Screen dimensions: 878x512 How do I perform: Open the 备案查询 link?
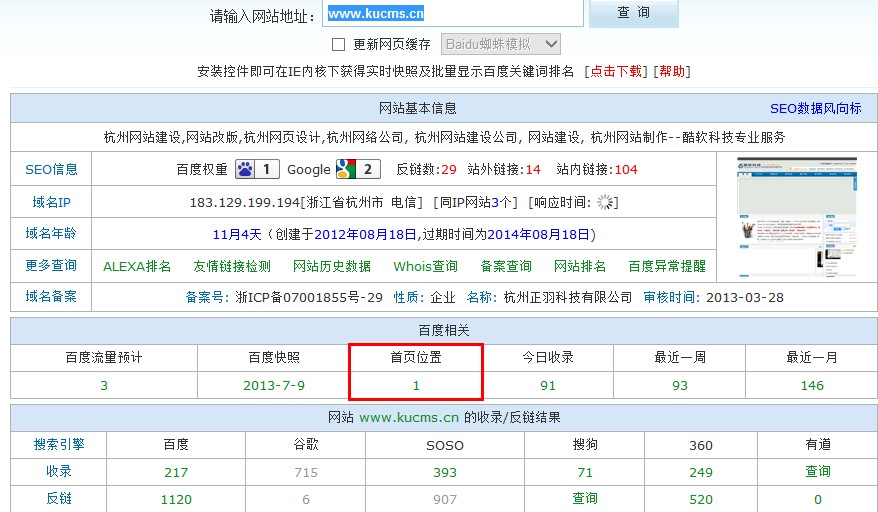pyautogui.click(x=506, y=266)
